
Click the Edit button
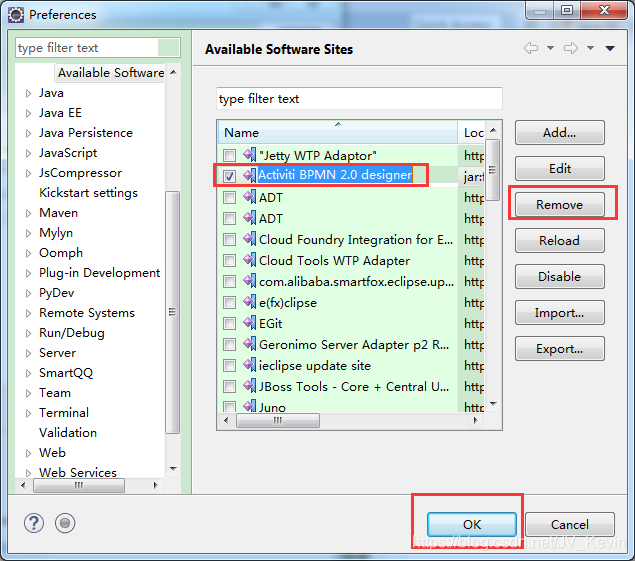tap(560, 169)
